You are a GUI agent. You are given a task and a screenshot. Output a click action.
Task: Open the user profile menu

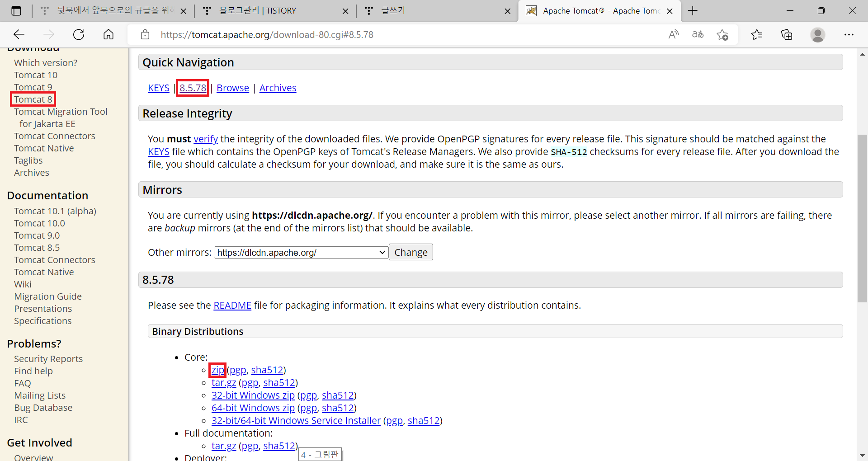pyautogui.click(x=817, y=34)
